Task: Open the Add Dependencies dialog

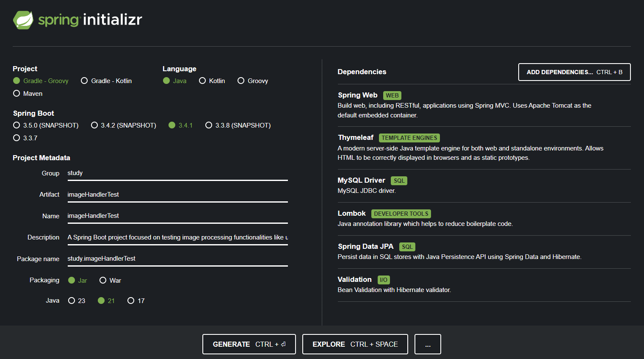Action: pyautogui.click(x=574, y=72)
